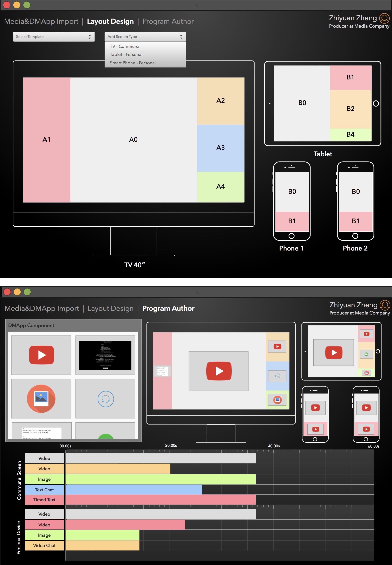Select the Image component in DMApp panel
Screen dimensions: 392x565
41,398
